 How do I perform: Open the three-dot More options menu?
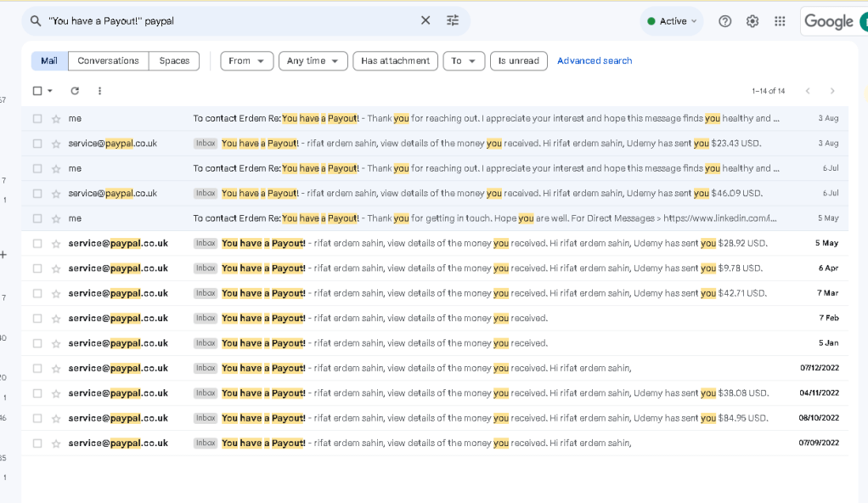pos(99,91)
